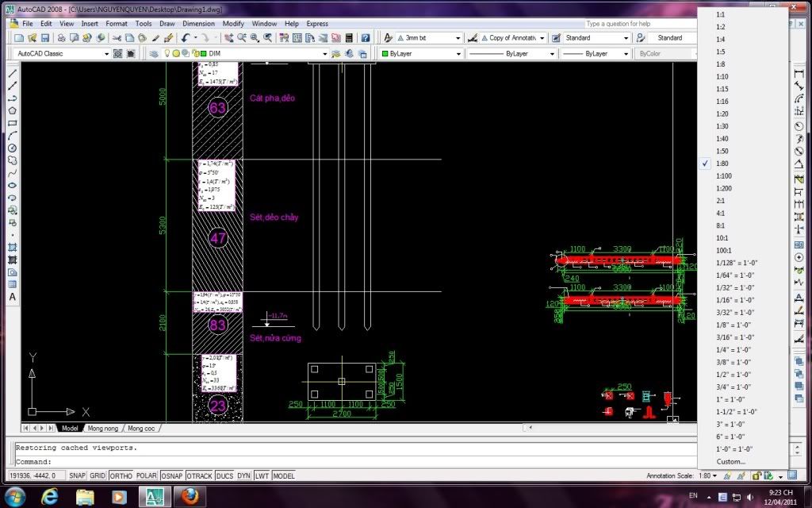The width and height of the screenshot is (812, 508).
Task: Open Firefox from the taskbar
Action: click(190, 497)
